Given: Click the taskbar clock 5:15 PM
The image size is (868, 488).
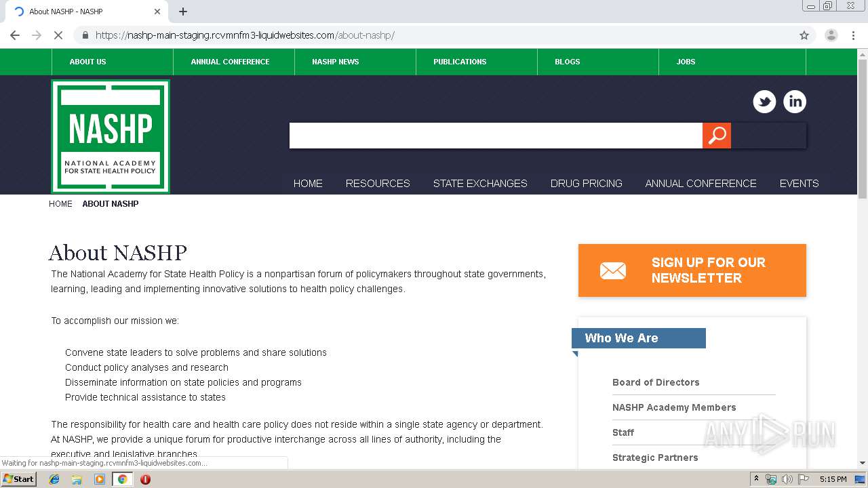Looking at the screenshot, I should click(833, 479).
